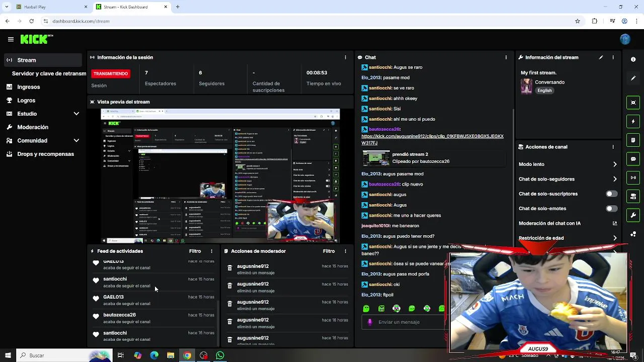Viewport: 644px width, 362px height.
Task: Toggle Chat de solo-emotes switch
Action: (x=612, y=209)
